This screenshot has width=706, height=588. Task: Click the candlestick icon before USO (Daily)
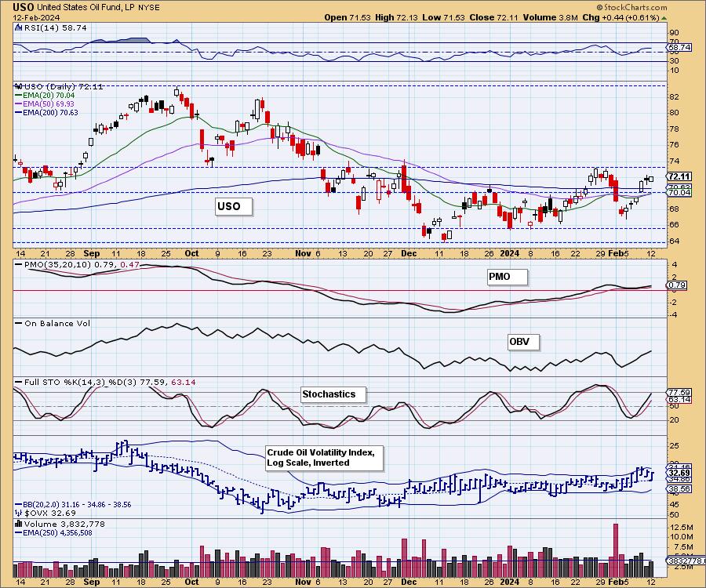[19, 86]
